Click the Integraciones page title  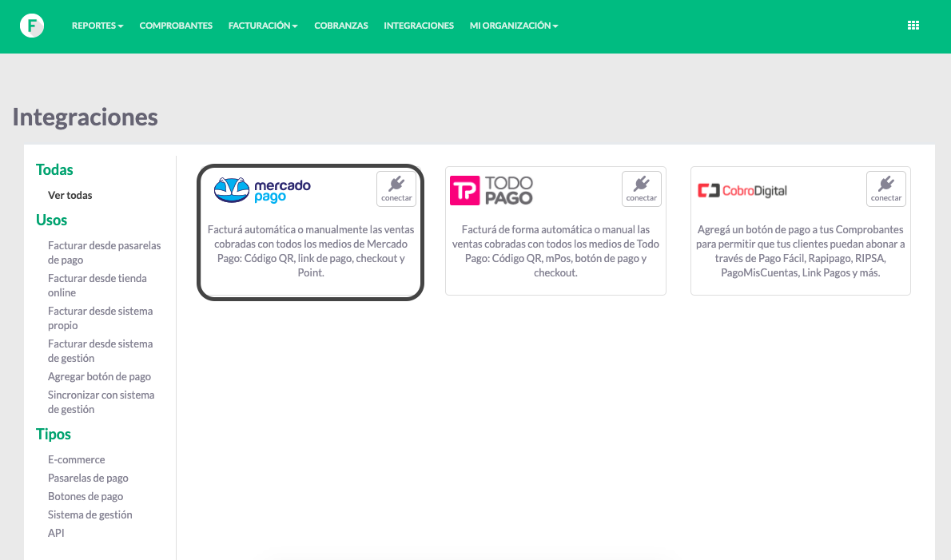click(x=85, y=117)
